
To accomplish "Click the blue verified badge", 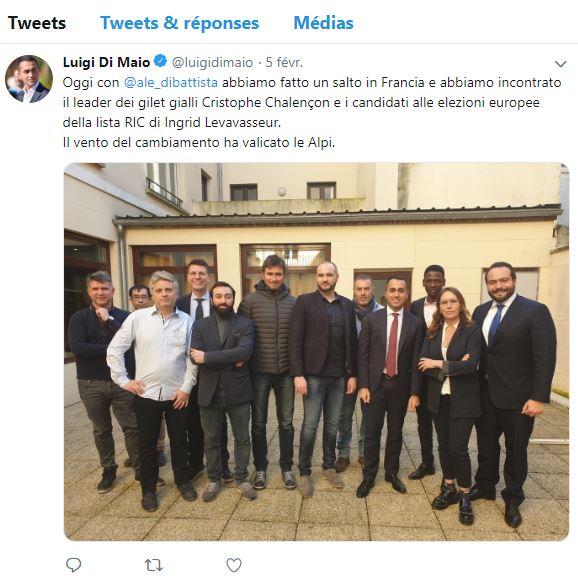I will (160, 61).
